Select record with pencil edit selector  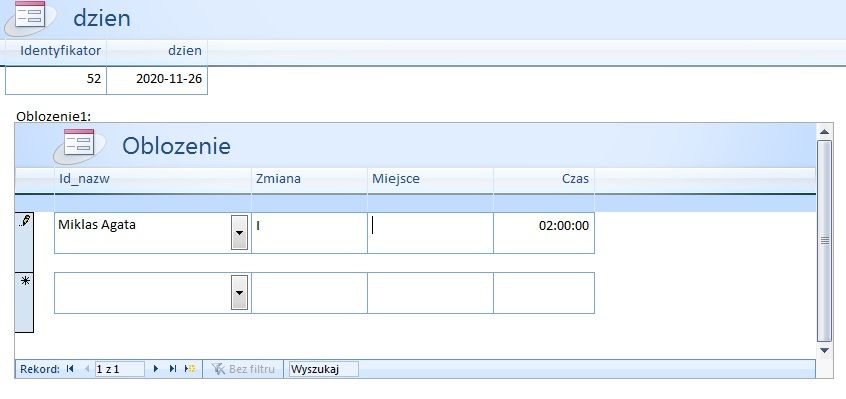tap(24, 242)
